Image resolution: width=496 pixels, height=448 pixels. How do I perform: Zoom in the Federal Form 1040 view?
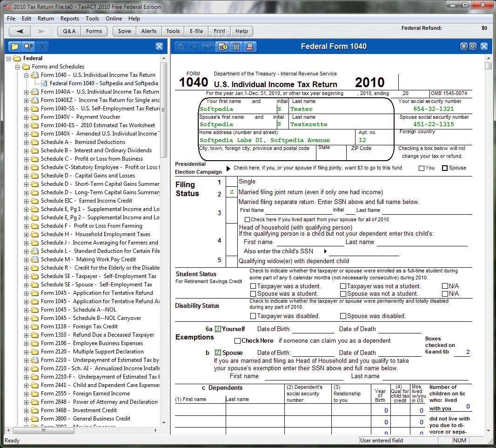pyautogui.click(x=473, y=47)
